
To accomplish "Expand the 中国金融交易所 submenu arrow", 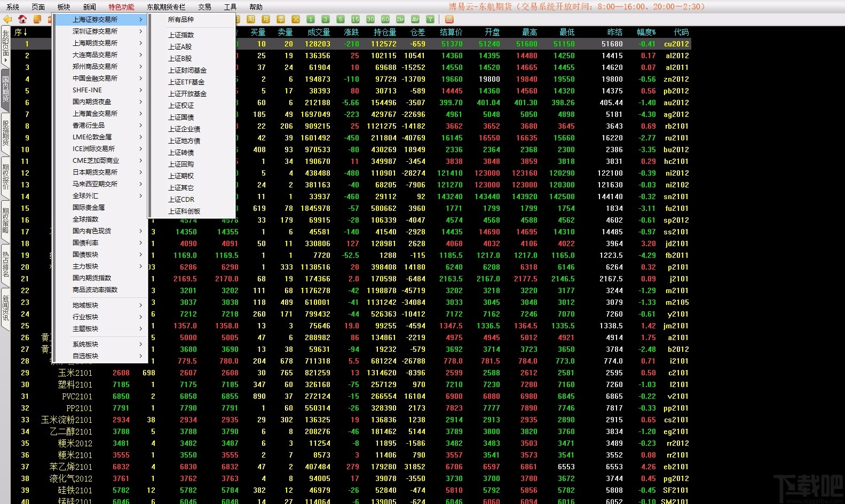I will point(141,78).
